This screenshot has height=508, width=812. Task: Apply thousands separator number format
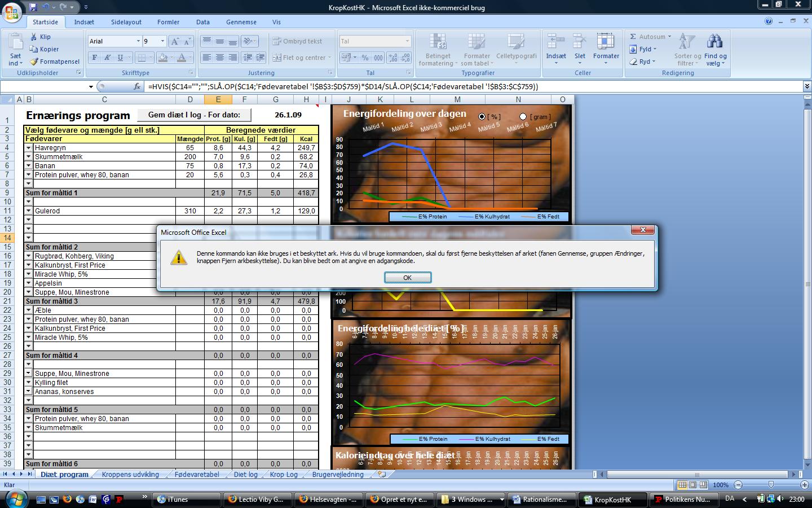[378, 58]
